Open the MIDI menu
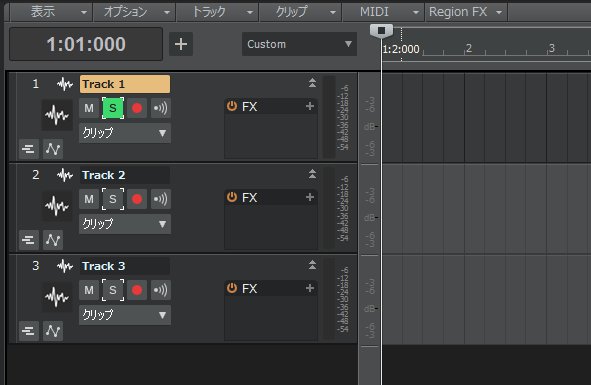 (383, 12)
